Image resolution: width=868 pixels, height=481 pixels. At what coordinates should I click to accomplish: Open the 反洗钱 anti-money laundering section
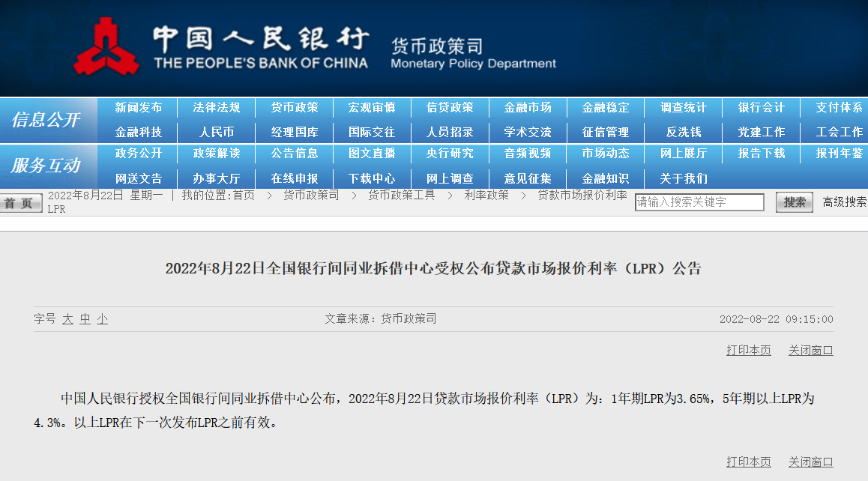point(684,132)
